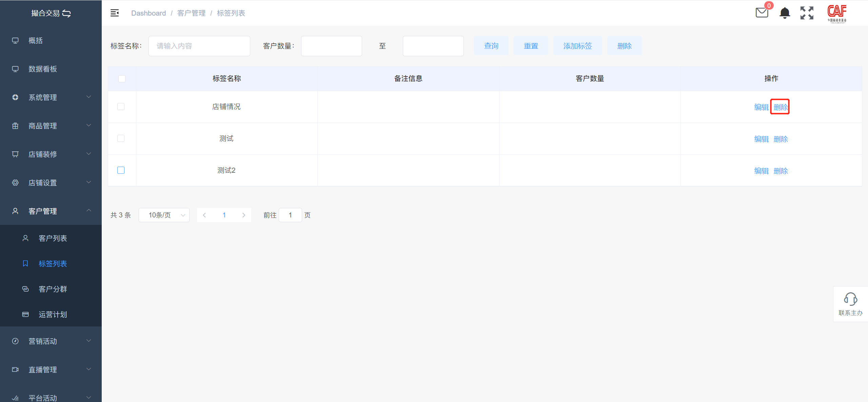
Task: Click the 撮合交易 sidebar title
Action: pos(45,13)
